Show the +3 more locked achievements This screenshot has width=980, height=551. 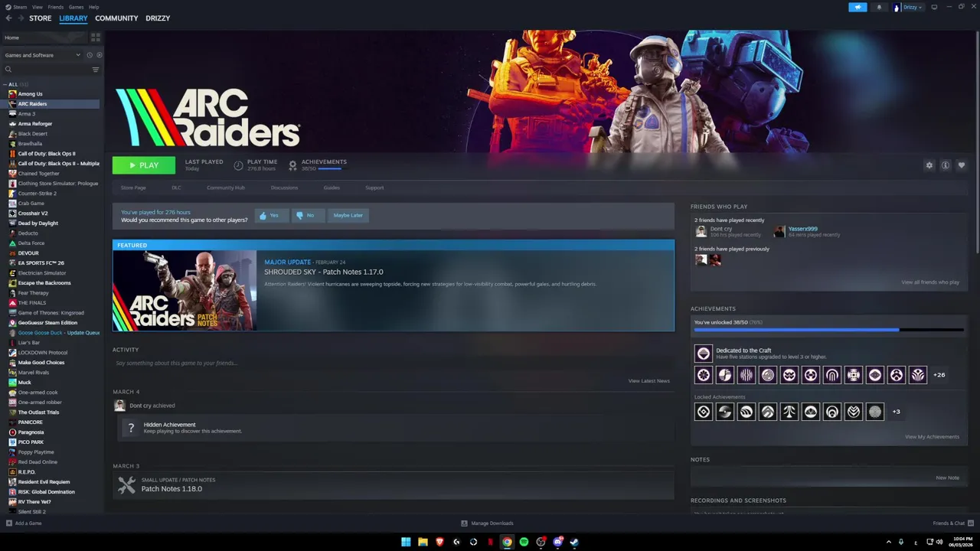[896, 412]
